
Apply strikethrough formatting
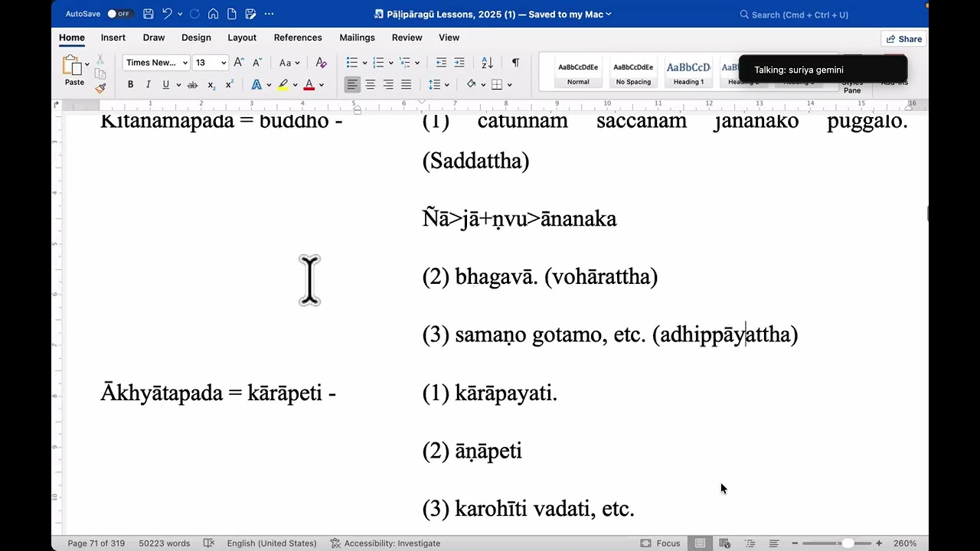click(x=192, y=84)
